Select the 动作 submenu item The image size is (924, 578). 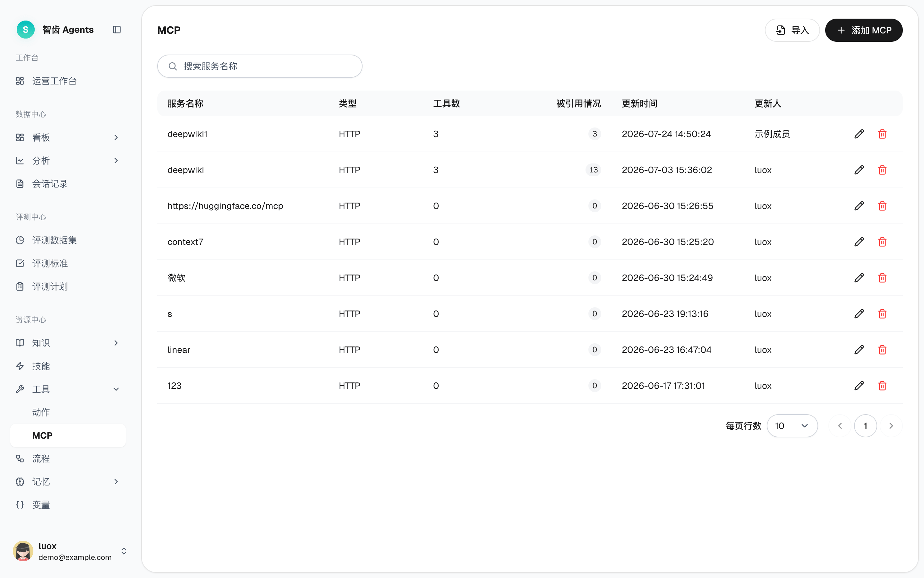click(68, 412)
